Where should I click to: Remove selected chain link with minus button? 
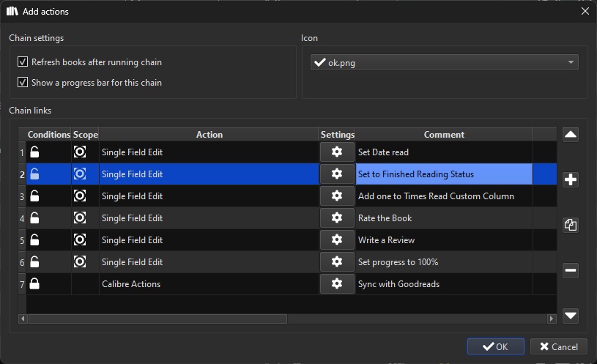[571, 270]
